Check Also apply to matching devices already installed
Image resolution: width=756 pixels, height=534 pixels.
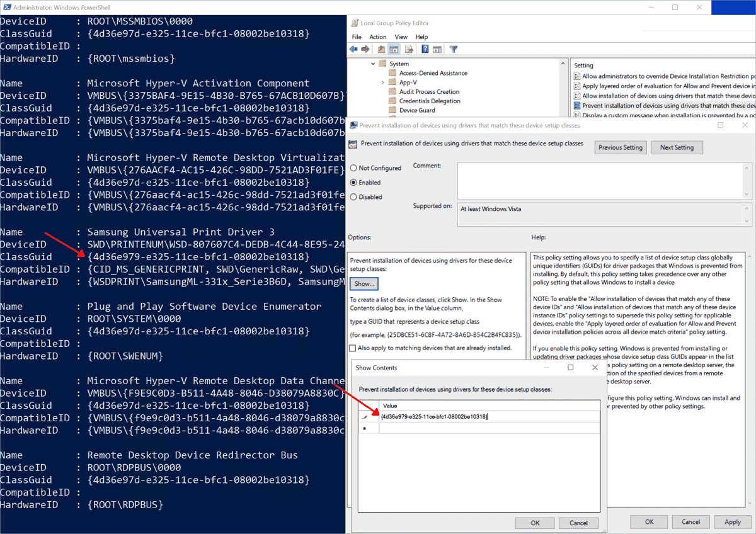click(352, 347)
